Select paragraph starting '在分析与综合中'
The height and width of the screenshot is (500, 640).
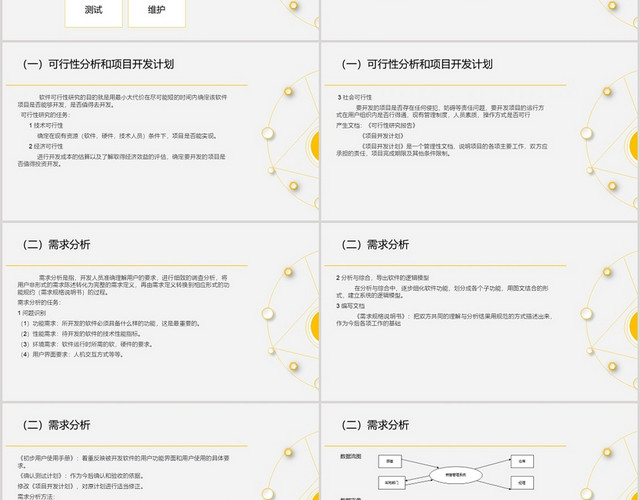coord(442,292)
